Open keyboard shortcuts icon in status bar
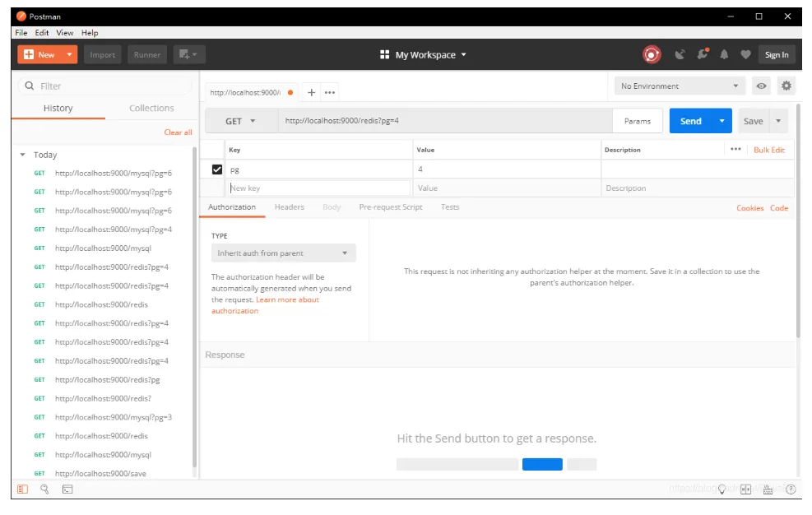This screenshot has height=515, width=812. (768, 489)
